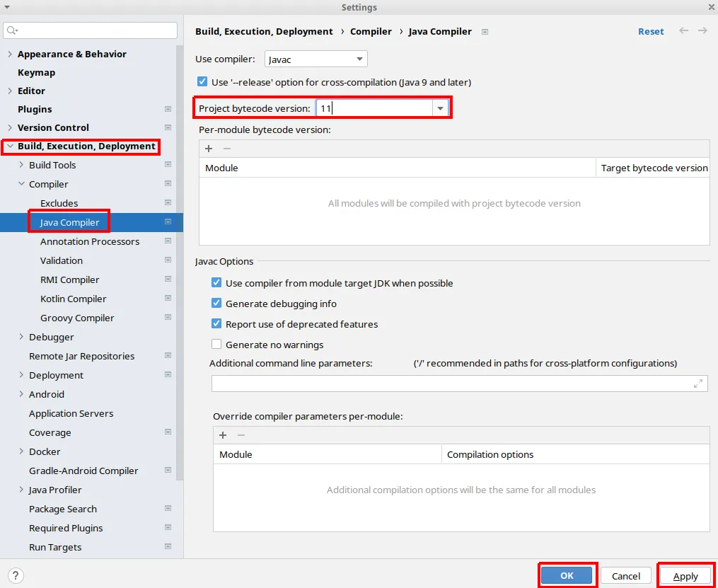Select Plugins in settings tree
Screen dimensions: 718x588
[x=35, y=109]
